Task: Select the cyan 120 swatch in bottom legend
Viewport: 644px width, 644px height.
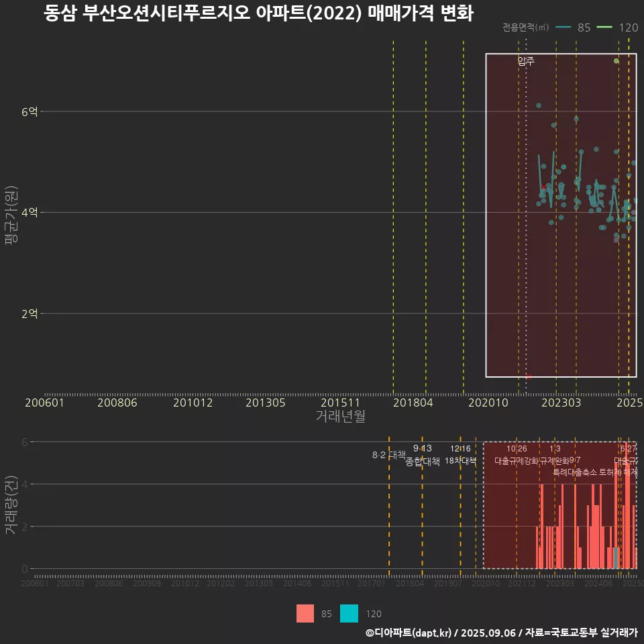Action: 349,614
